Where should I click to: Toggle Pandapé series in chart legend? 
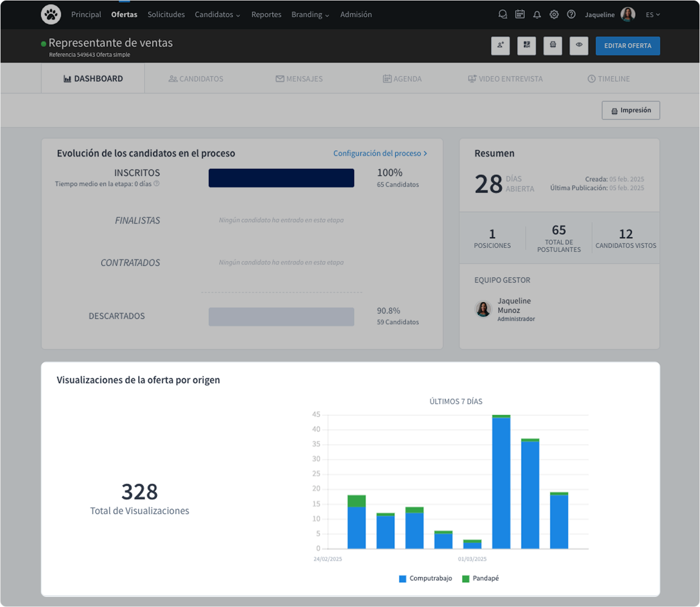click(x=480, y=578)
